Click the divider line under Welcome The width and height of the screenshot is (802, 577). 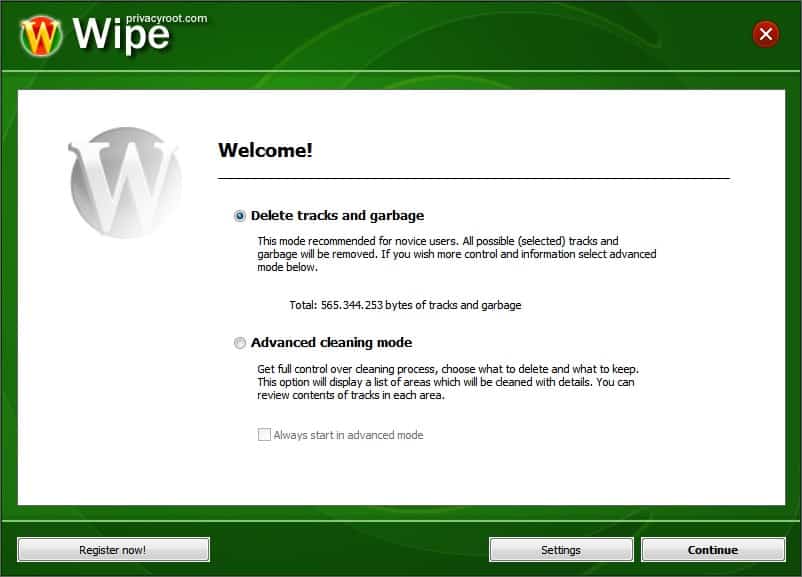[474, 179]
